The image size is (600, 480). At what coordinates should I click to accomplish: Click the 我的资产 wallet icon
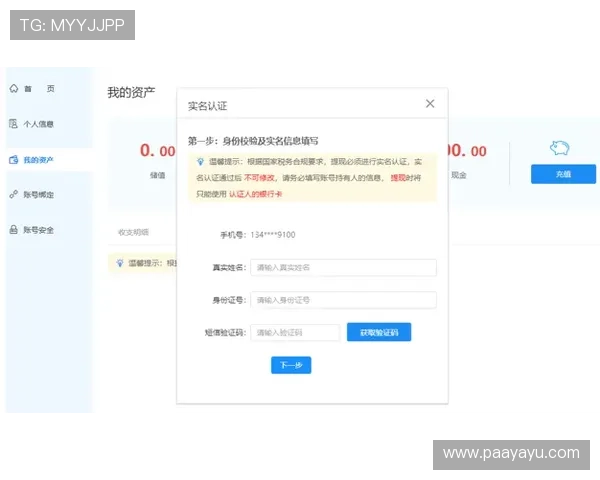pos(13,160)
